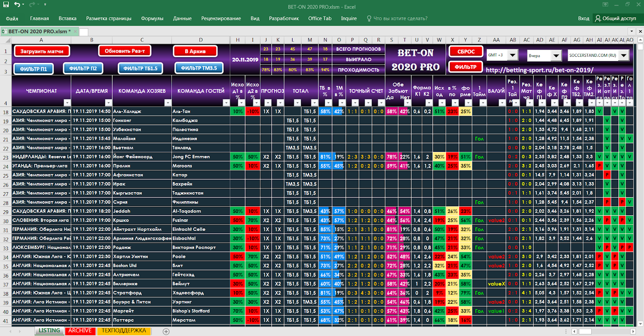Click the ФИЛЬТР ТБ1.5 button
The width and height of the screenshot is (644, 336).
140,68
